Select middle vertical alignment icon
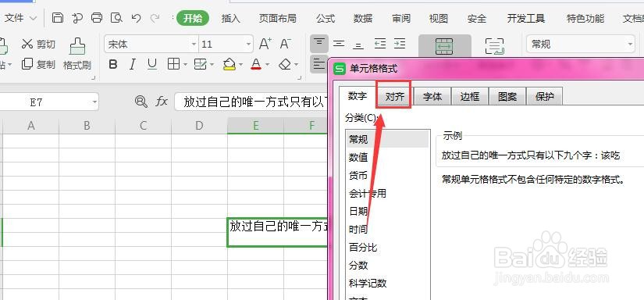Screen dimensions: 644x300 (x=339, y=44)
